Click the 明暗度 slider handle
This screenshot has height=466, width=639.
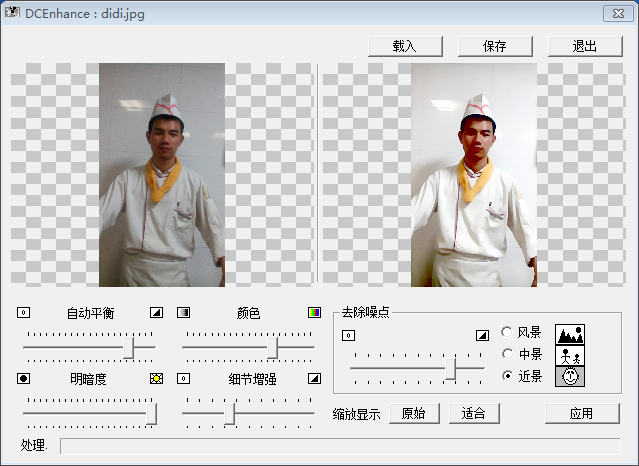tap(152, 413)
